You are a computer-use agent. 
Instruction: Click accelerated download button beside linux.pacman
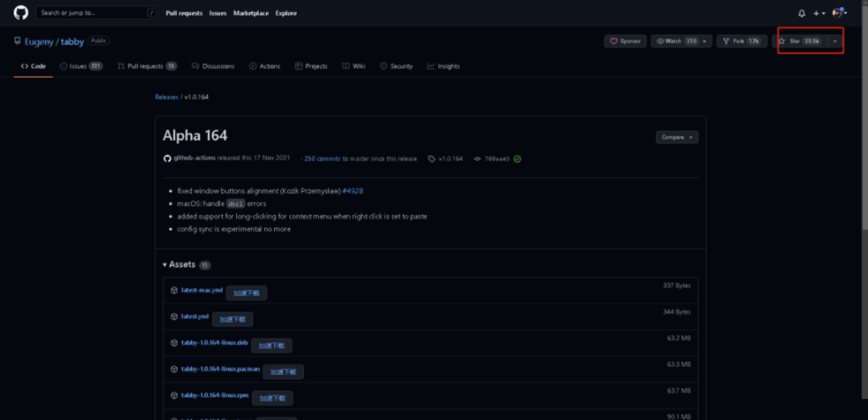283,372
